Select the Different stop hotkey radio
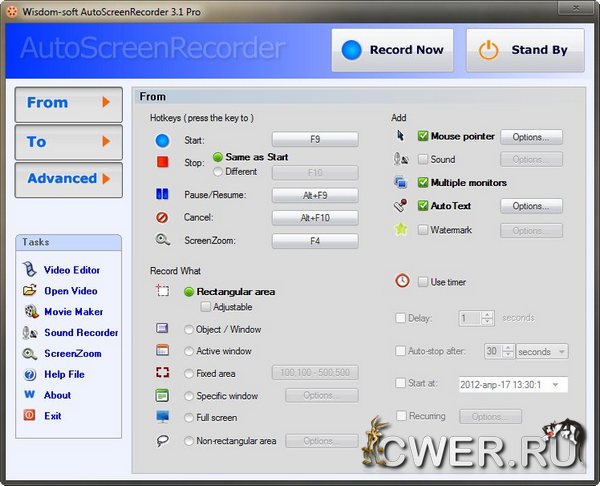Screen dimensions: 600x486 pos(217,171)
